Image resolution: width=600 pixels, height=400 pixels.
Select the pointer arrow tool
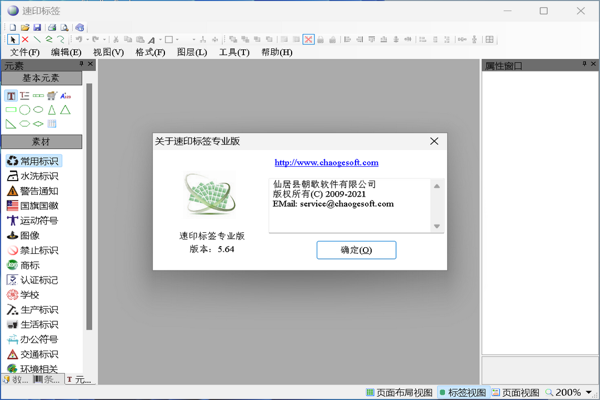point(13,40)
